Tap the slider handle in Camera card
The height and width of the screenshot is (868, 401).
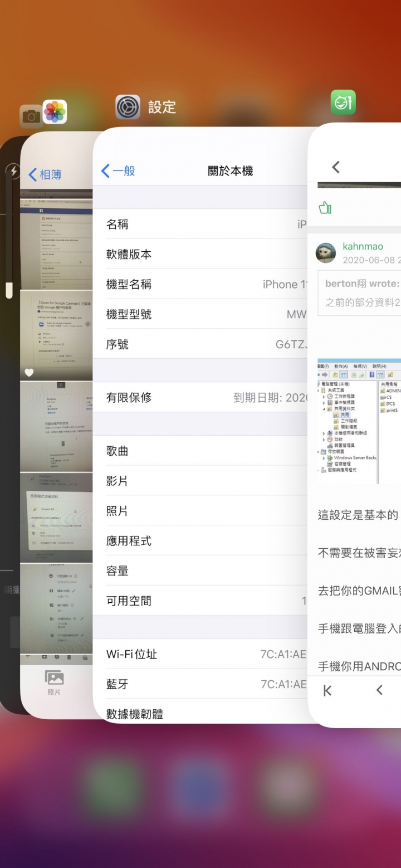point(9,290)
